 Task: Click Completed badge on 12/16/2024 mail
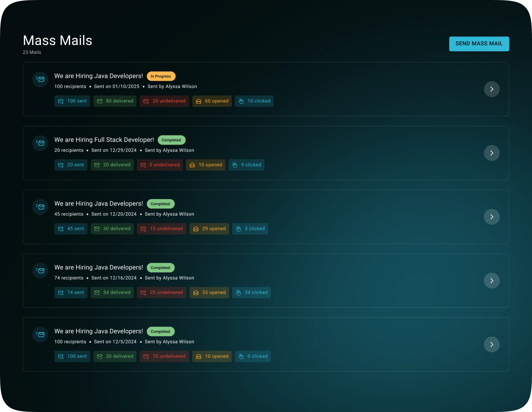tap(160, 268)
